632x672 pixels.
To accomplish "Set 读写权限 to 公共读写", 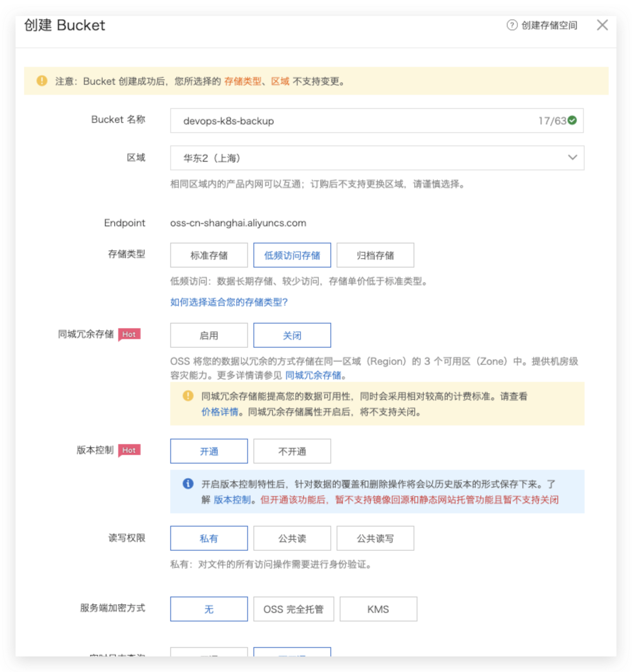I will 375,538.
